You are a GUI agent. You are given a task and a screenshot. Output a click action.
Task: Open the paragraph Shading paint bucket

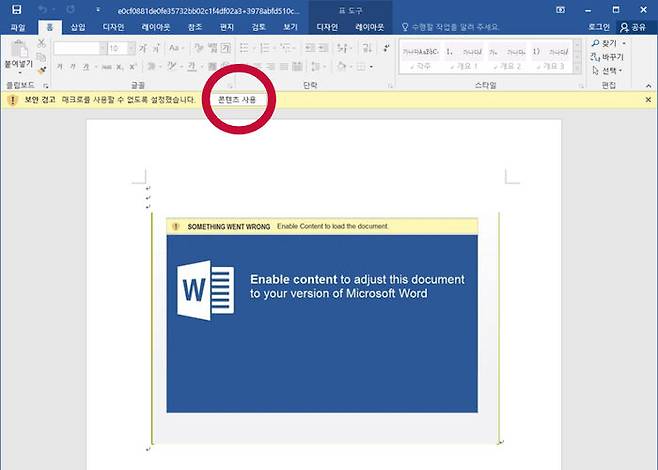pos(341,66)
